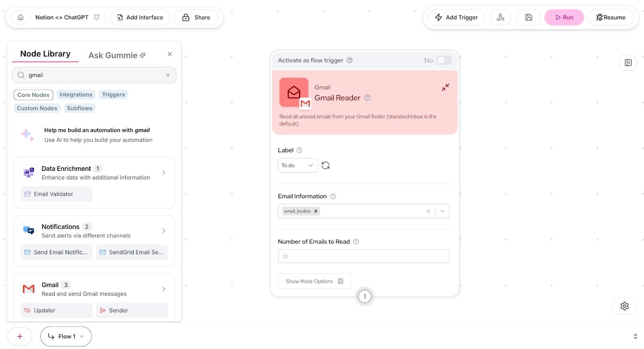
Task: Show help tooltip for Gmail Reader
Action: [x=367, y=98]
